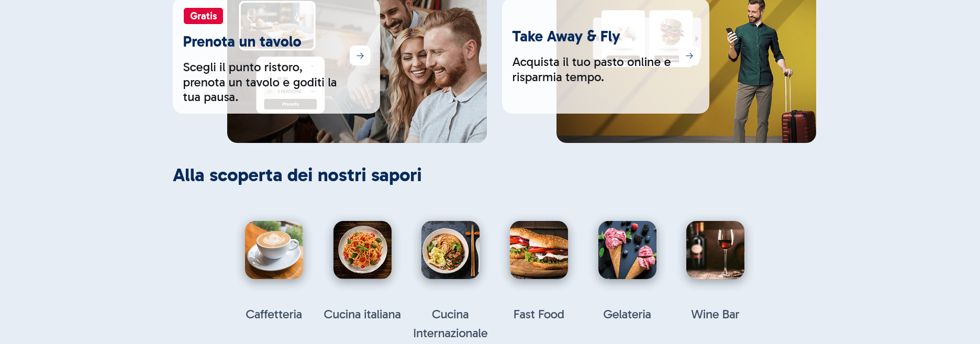Open the Take Away & Fly heading
This screenshot has height=344, width=980.
566,37
